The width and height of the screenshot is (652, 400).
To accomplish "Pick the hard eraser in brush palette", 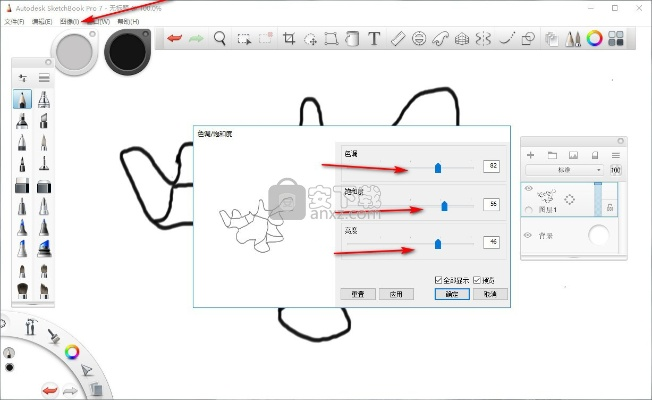I will [x=22, y=186].
